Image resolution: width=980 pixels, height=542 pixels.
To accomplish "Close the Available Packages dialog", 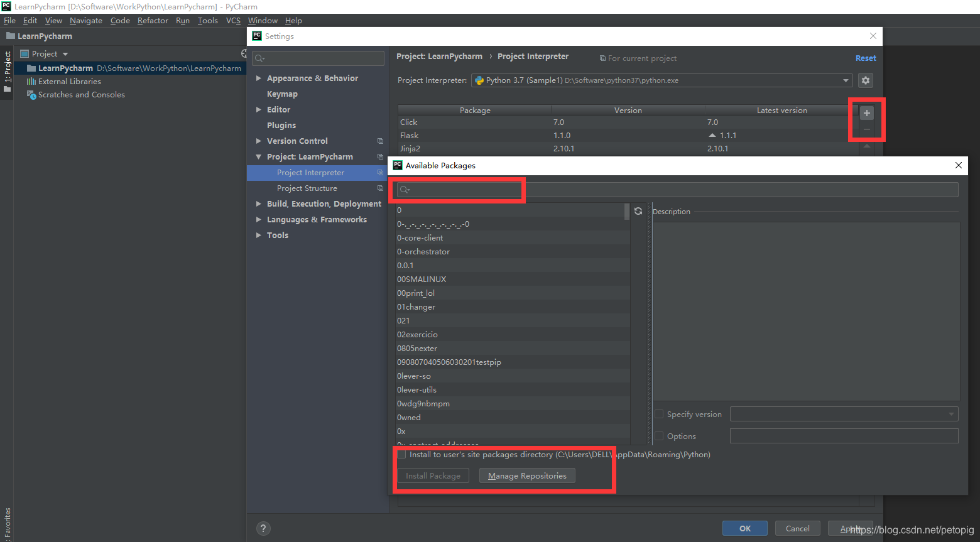I will point(958,165).
